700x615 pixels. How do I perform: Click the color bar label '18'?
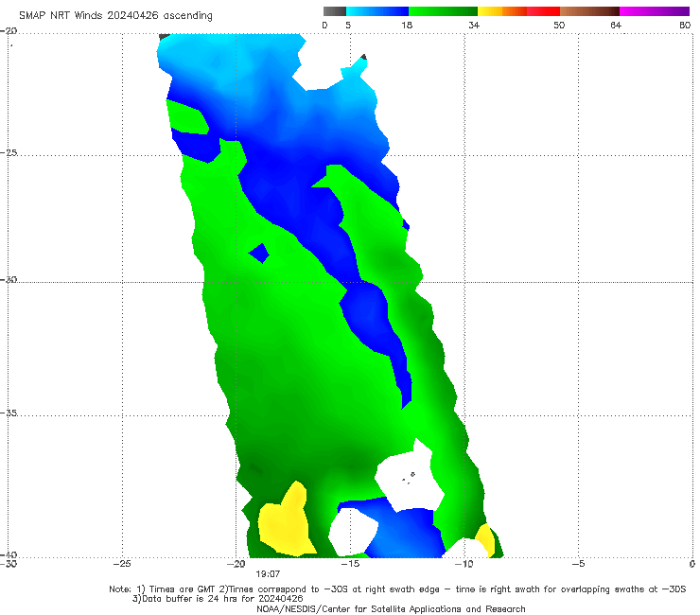pos(407,25)
